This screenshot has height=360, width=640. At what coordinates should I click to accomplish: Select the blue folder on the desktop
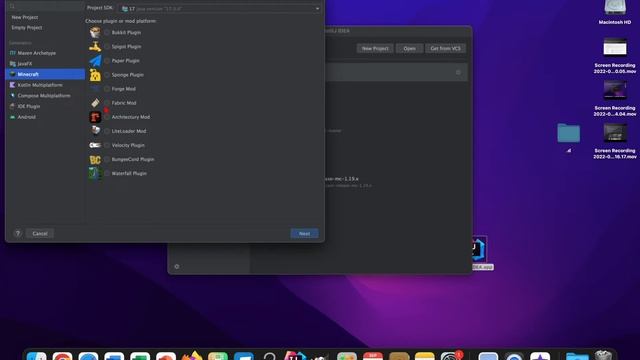coord(569,133)
